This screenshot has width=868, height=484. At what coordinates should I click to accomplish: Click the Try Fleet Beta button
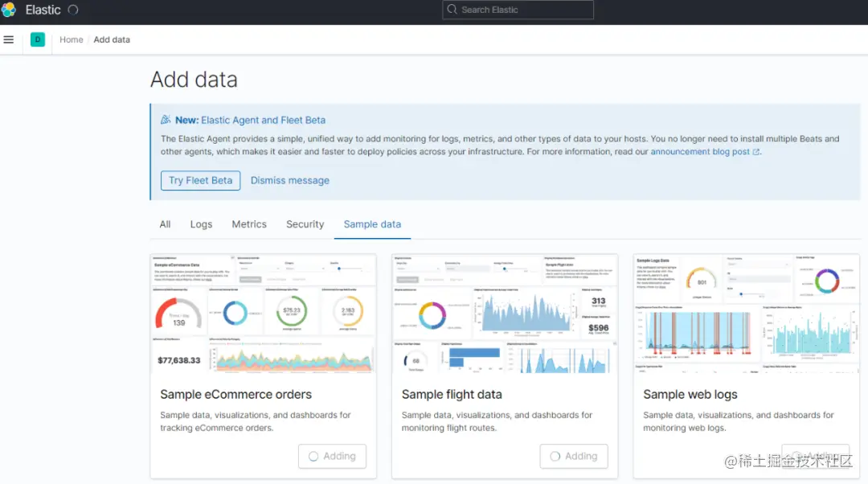(x=200, y=181)
